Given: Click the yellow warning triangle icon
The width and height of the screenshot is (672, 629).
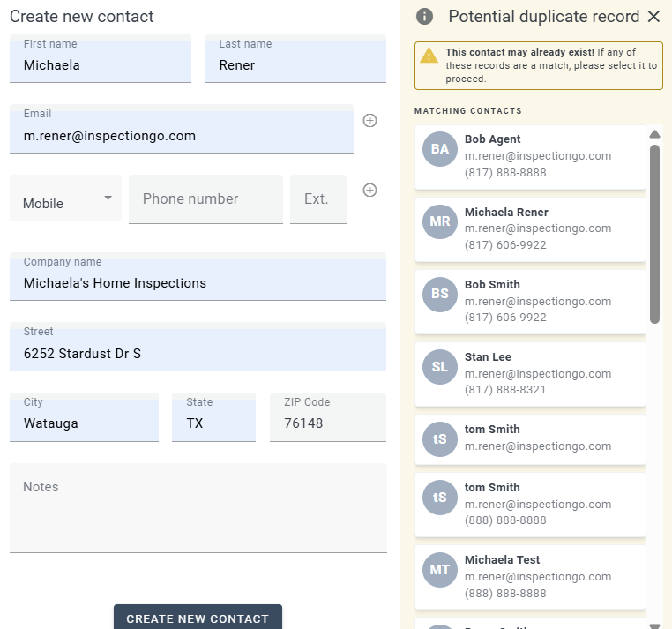Looking at the screenshot, I should click(429, 55).
